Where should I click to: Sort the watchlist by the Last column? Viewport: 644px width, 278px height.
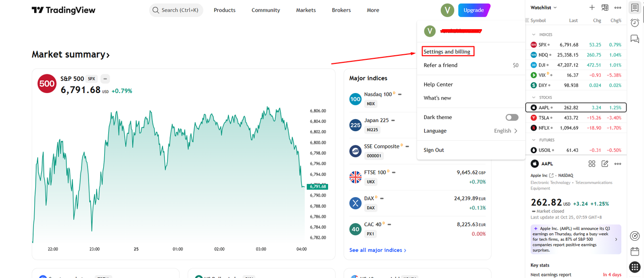pyautogui.click(x=574, y=21)
